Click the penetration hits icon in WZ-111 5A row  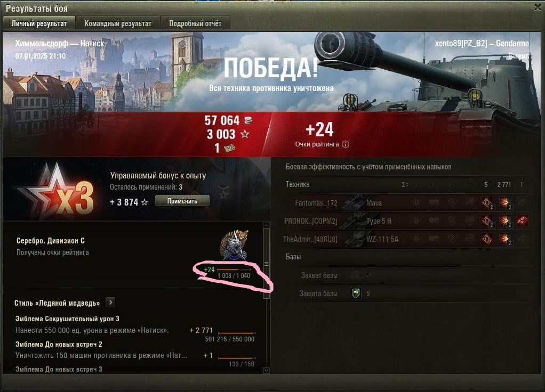(x=487, y=239)
